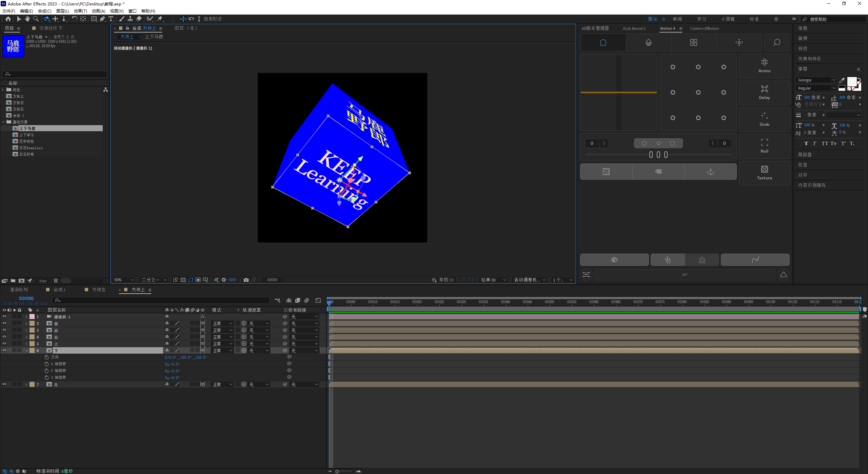Click the 上下马鹿 breadcrumb in viewer
Image resolution: width=868 pixels, height=474 pixels.
tap(154, 37)
